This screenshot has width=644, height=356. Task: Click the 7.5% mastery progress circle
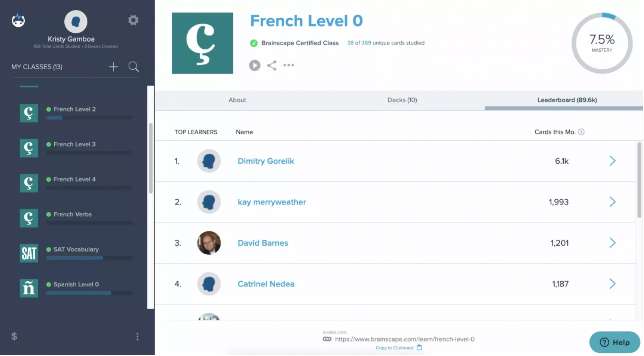[602, 43]
